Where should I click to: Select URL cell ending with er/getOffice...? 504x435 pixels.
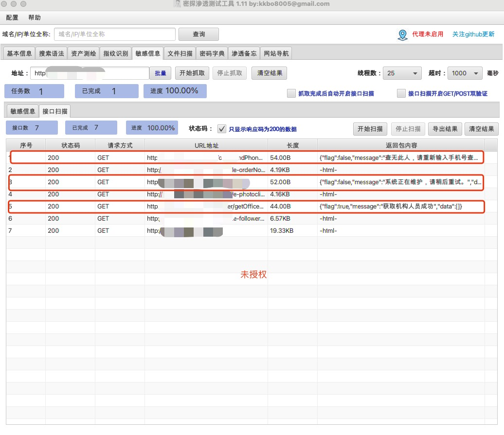pyautogui.click(x=206, y=207)
